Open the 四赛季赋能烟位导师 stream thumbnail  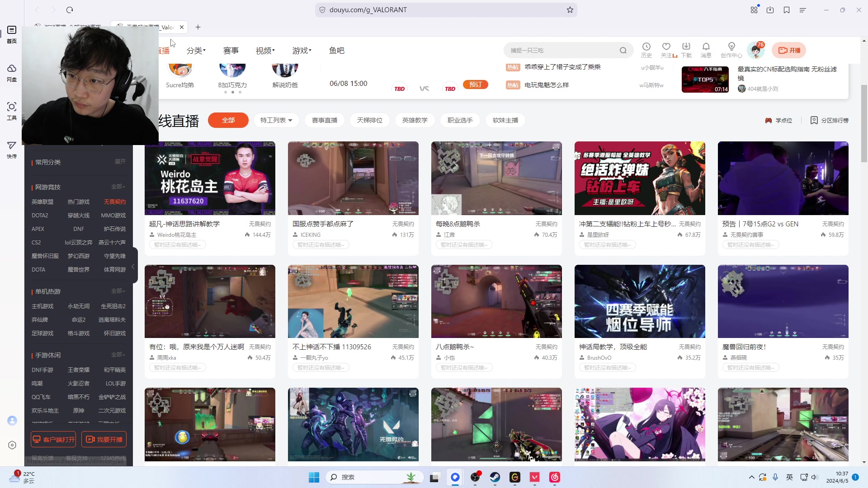(x=640, y=301)
